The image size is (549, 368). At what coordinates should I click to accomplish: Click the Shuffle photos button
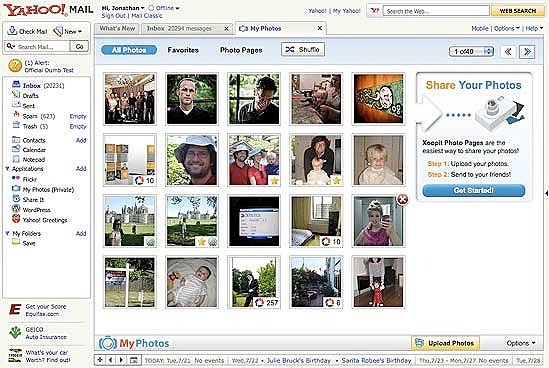[303, 50]
